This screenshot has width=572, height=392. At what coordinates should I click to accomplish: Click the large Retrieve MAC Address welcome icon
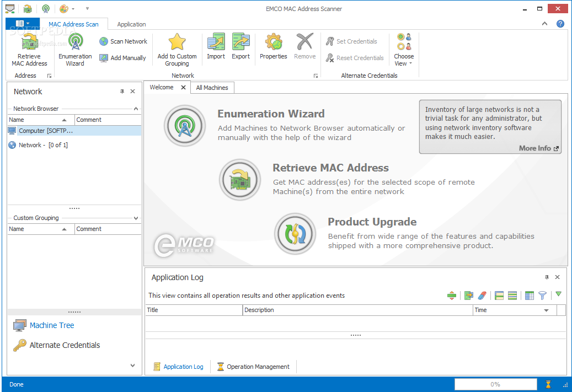[x=240, y=179]
